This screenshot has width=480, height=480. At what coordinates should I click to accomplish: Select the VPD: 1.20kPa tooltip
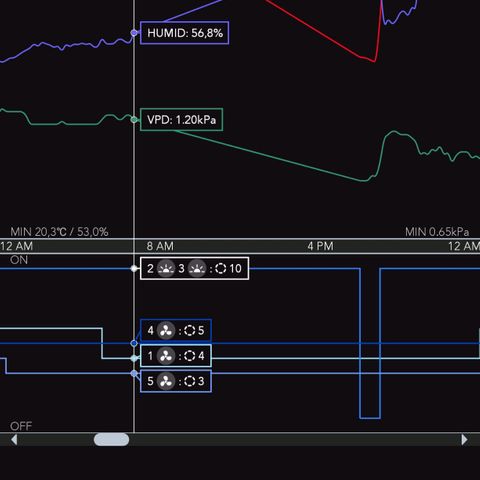(182, 120)
